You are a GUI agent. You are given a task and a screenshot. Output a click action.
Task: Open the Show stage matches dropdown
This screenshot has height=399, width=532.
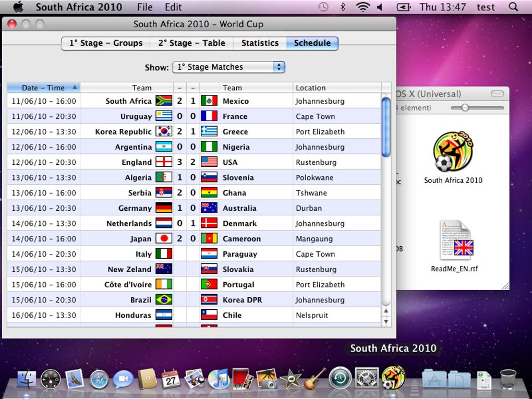(x=228, y=67)
